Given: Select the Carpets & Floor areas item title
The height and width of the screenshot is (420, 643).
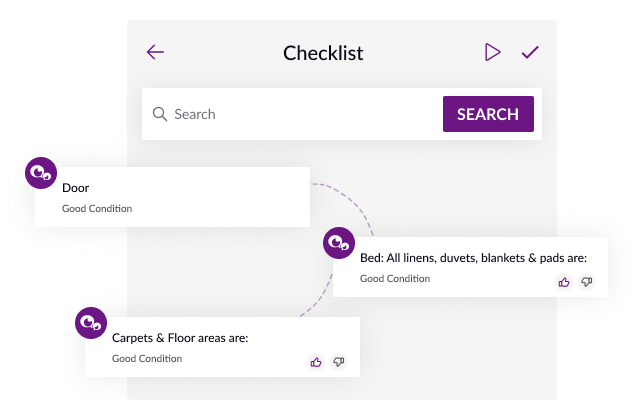Looking at the screenshot, I should coord(180,338).
